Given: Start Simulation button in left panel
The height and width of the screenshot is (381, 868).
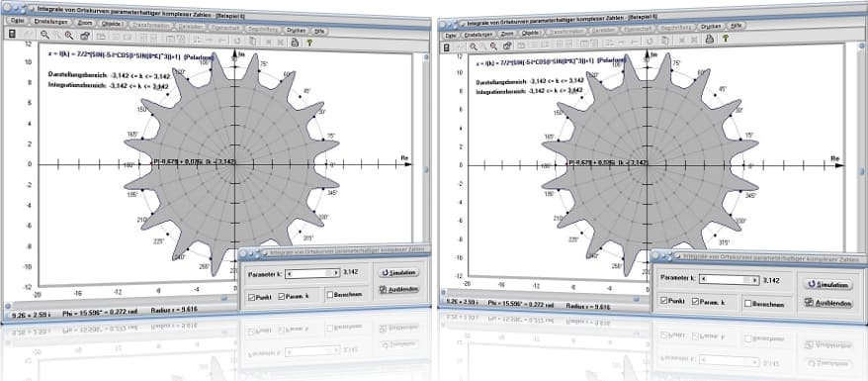Looking at the screenshot, I should pyautogui.click(x=398, y=272).
